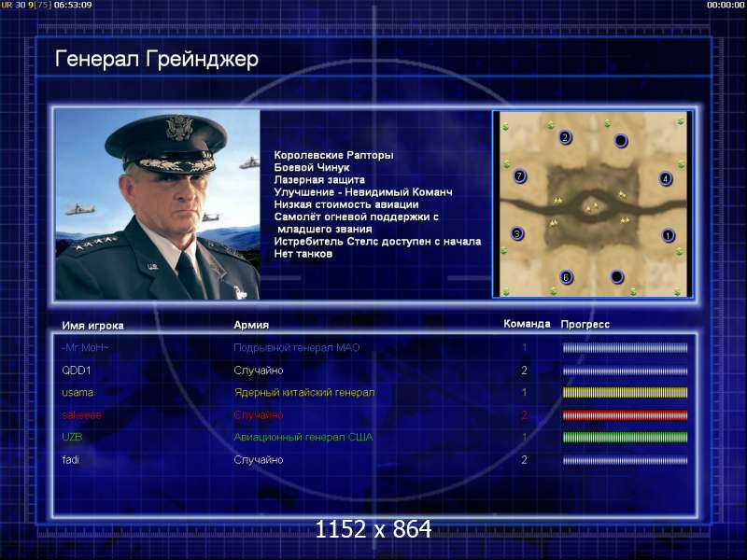Viewport: 747px width, 560px height.
Task: Click the 00:00:00 timer at top right
Action: point(726,5)
